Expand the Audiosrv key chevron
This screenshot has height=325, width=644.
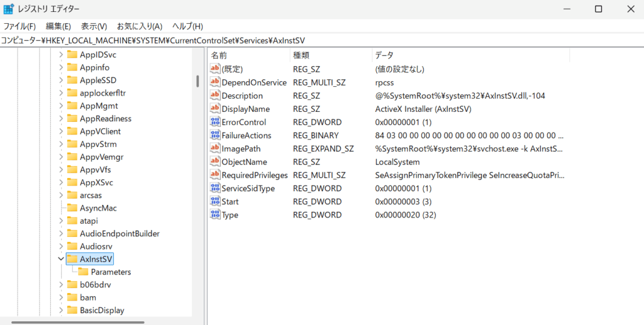[x=61, y=246]
